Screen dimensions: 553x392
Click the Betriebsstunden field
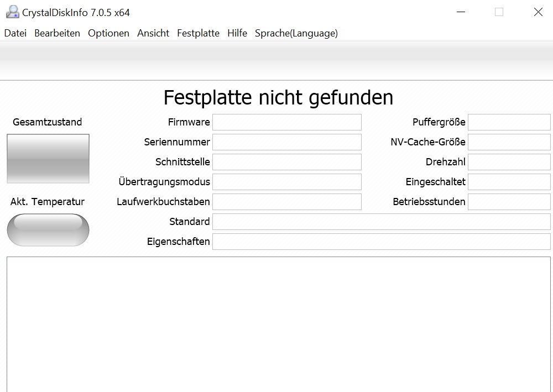(509, 202)
